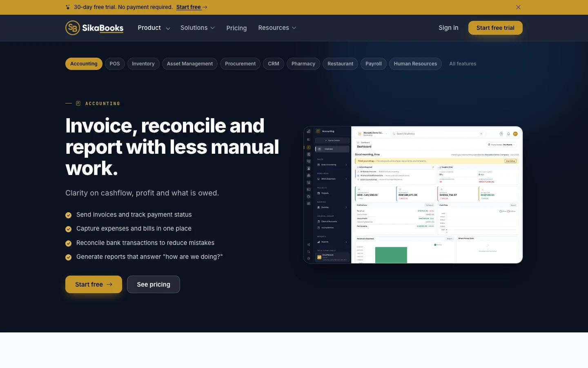
Task: Click 'Clarity on cashflow, profit and what is owed.'
Action: pyautogui.click(x=142, y=193)
